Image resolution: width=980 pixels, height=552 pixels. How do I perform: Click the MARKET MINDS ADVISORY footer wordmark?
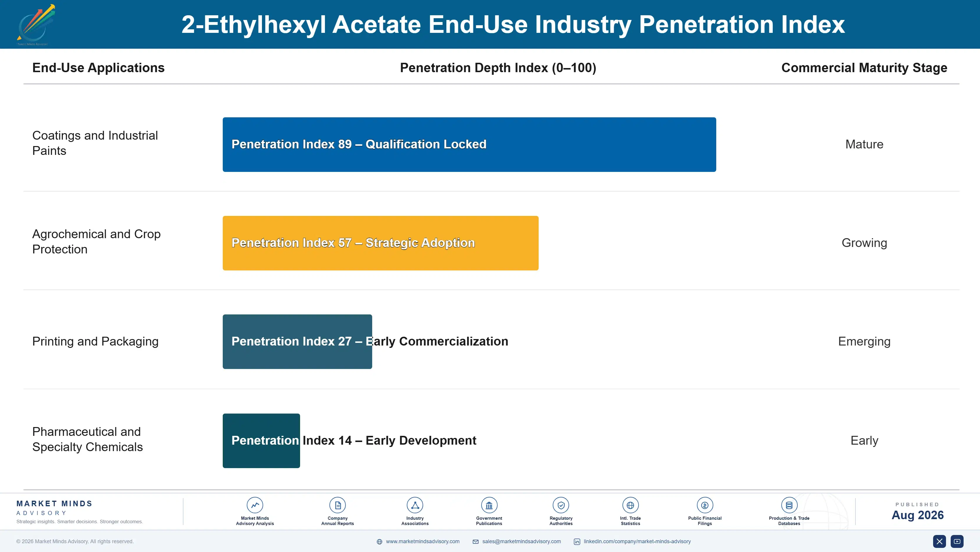54,508
